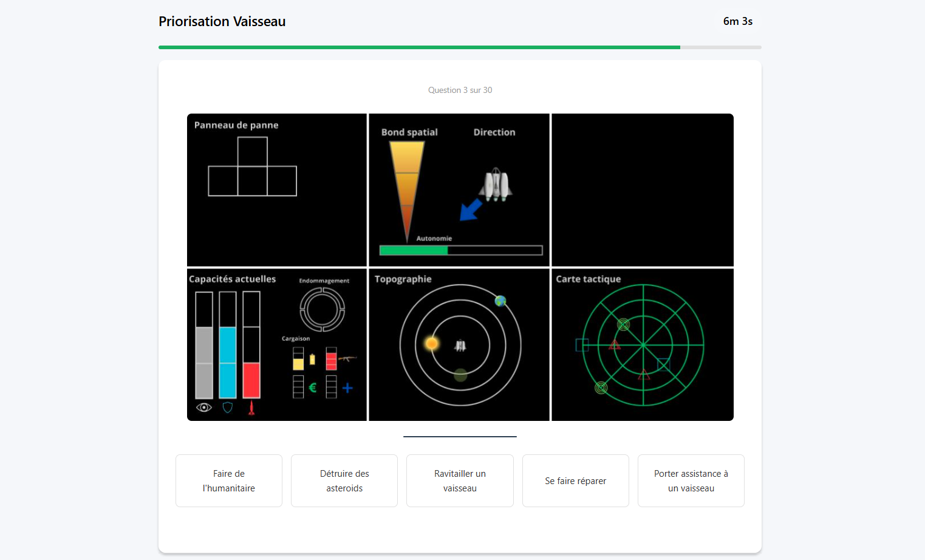Click the rifle icon in Cargaison
925x560 pixels.
[x=347, y=358]
